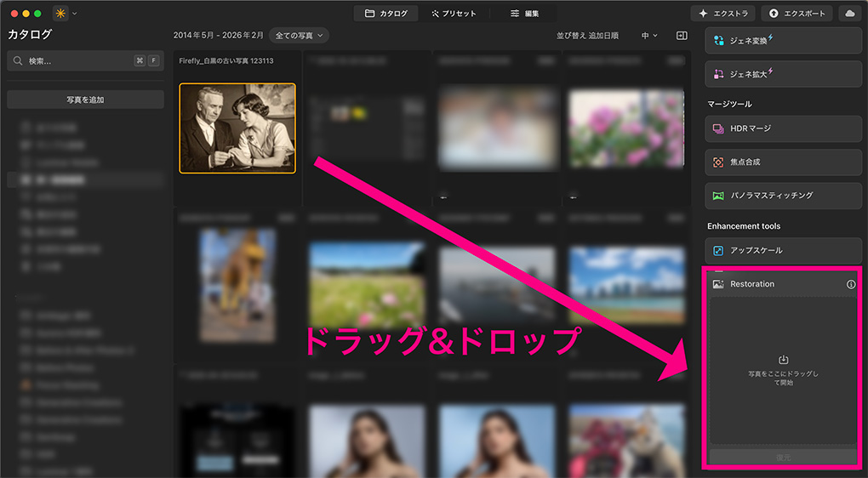Screen dimensions: 868x478
Task: Click the HDRマージ stacked-frames icon
Action: 718,129
